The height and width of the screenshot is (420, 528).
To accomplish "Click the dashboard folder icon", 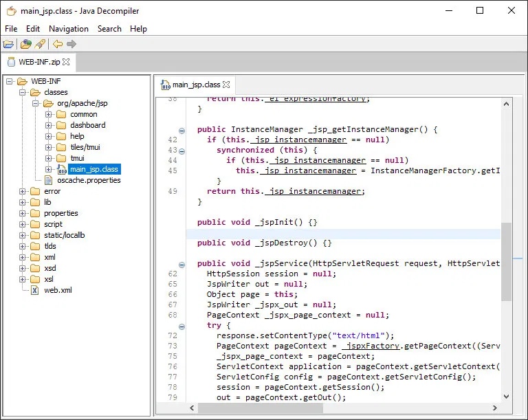I will click(61, 125).
